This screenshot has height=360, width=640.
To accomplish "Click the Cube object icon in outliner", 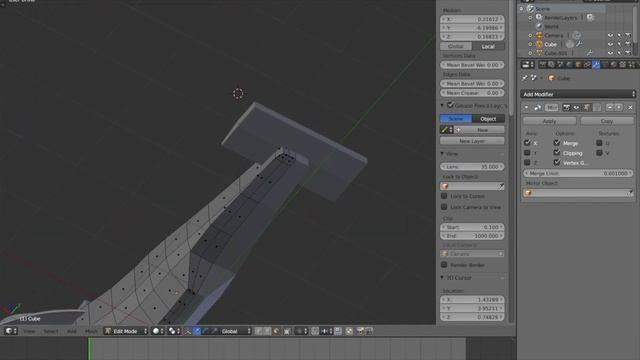I will click(540, 44).
